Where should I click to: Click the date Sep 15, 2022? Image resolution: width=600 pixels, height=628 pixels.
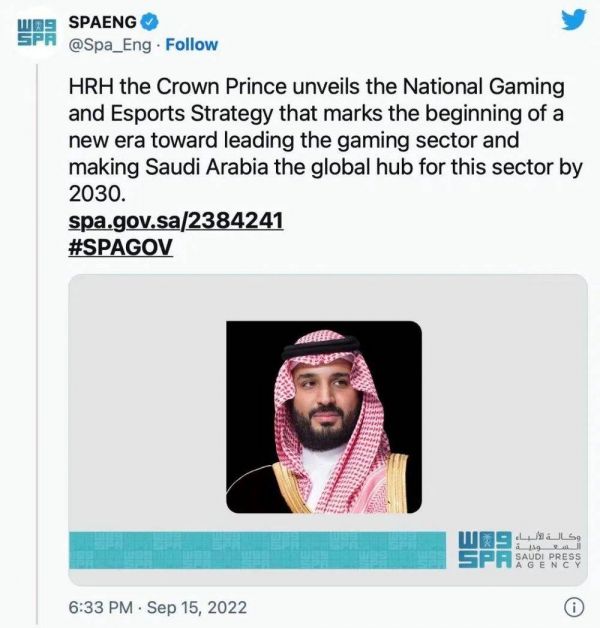coord(197,607)
